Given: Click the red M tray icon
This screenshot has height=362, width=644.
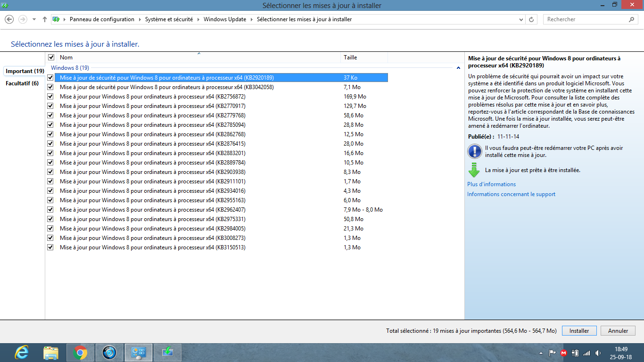Looking at the screenshot, I should point(563,353).
